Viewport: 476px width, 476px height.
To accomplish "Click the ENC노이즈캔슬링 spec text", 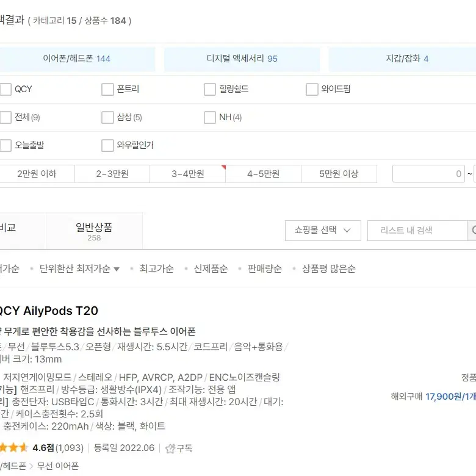I will coord(244,377).
